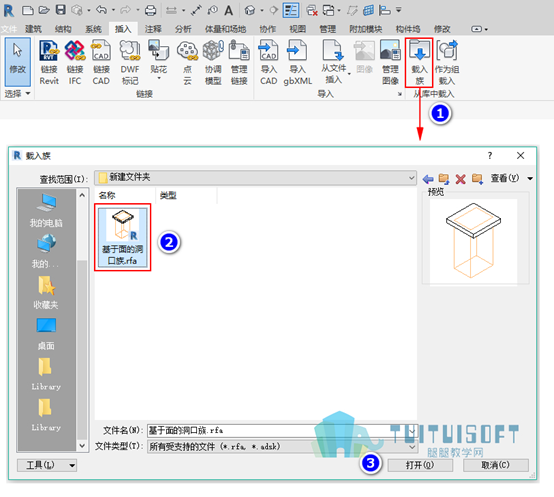Viewport: 554px width, 497px height.
Task: Click the Point Cloud (点云) icon
Action: (x=187, y=63)
